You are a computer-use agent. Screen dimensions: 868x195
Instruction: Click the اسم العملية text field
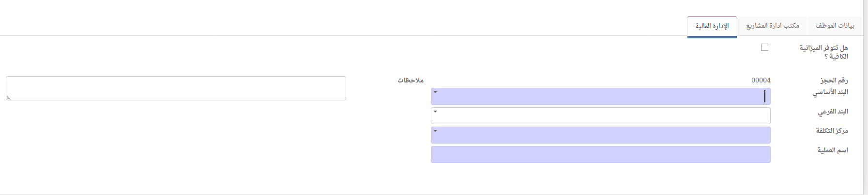pyautogui.click(x=600, y=155)
